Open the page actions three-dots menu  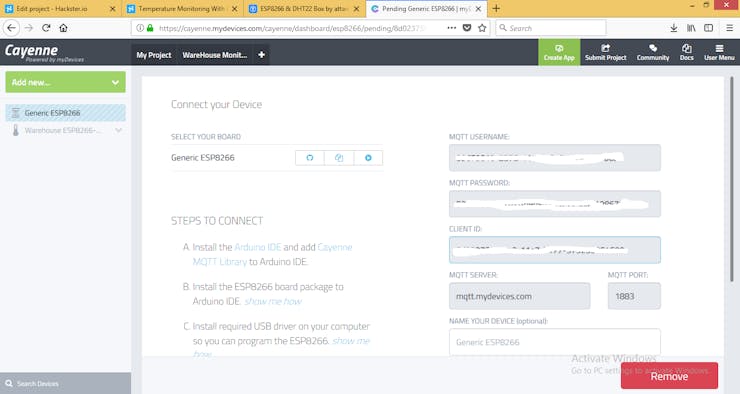(452, 28)
